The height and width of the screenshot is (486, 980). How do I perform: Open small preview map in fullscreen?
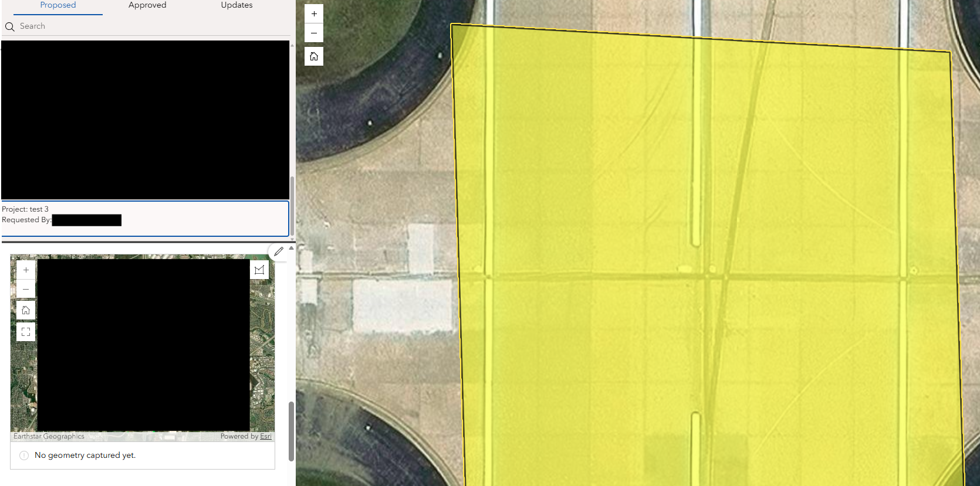[26, 332]
